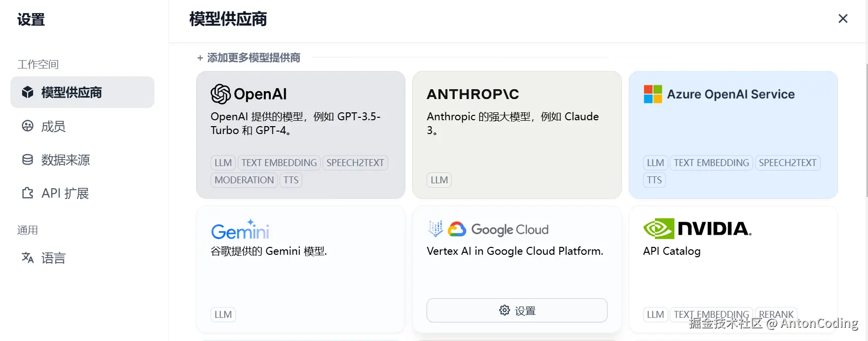Click the data source database icon
868x341 pixels.
click(28, 160)
